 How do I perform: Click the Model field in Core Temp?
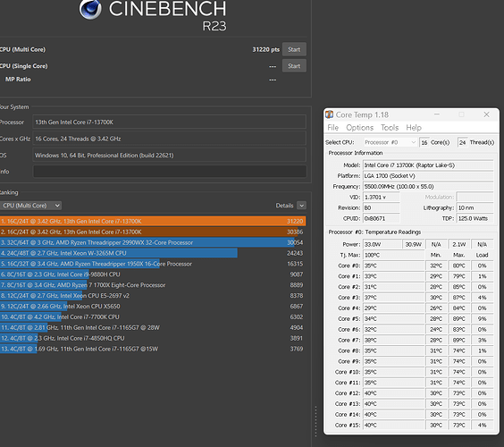tap(428, 165)
